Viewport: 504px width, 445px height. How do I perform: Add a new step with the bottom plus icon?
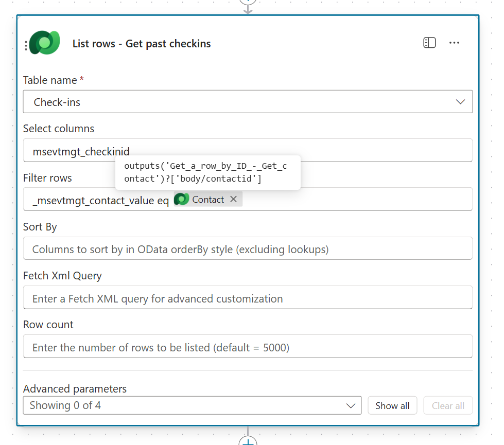pos(248,442)
